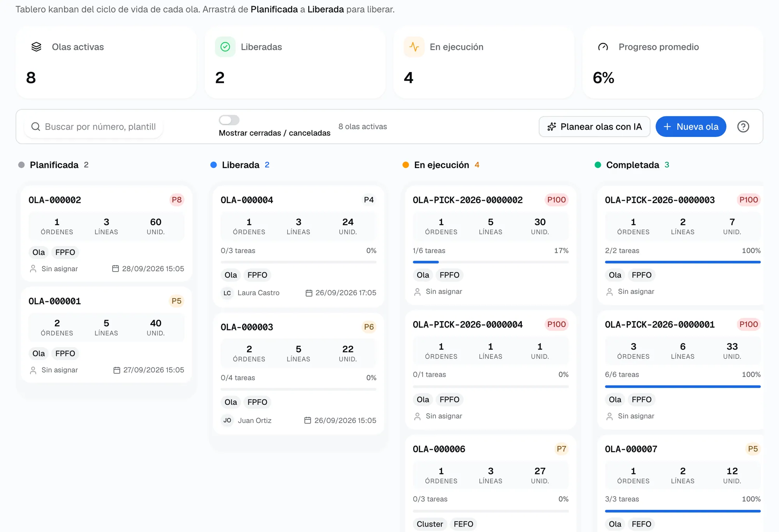This screenshot has height=532, width=779.
Task: Open wave card OLA-000002
Action: tap(106, 234)
